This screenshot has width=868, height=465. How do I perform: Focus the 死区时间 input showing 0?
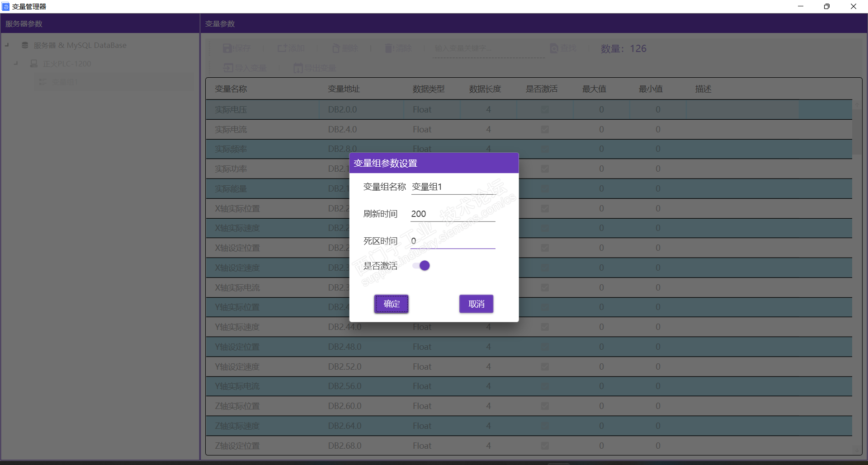tap(453, 241)
